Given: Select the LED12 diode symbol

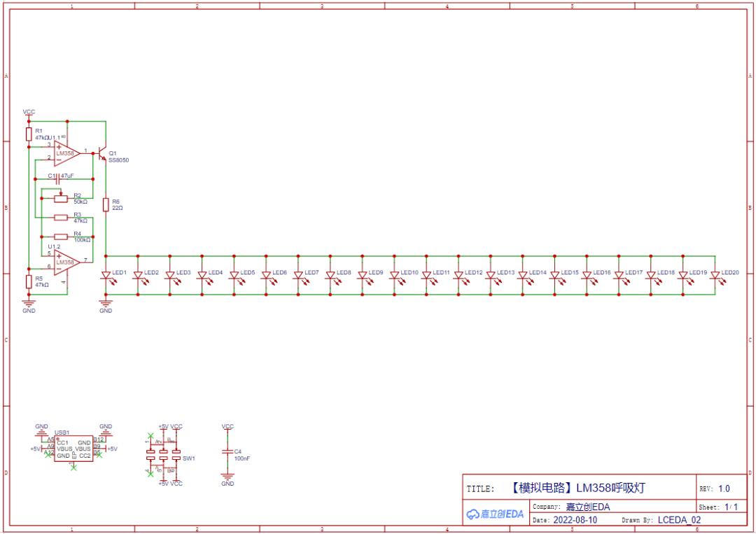Looking at the screenshot, I should (459, 277).
